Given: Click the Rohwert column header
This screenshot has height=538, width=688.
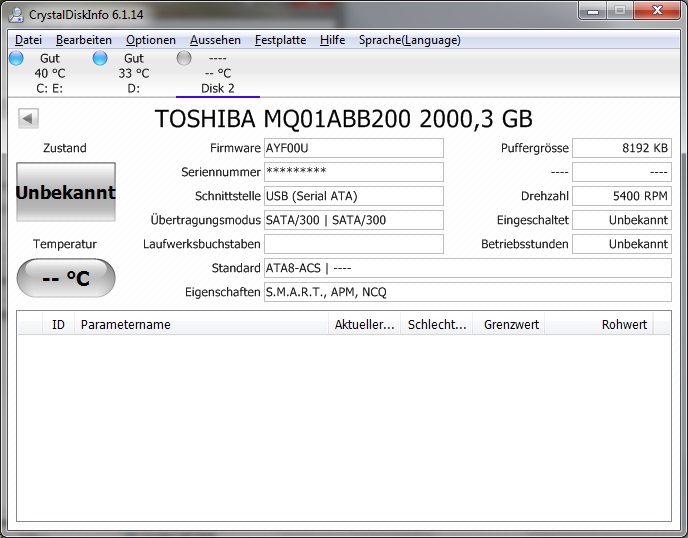Looking at the screenshot, I should point(599,324).
